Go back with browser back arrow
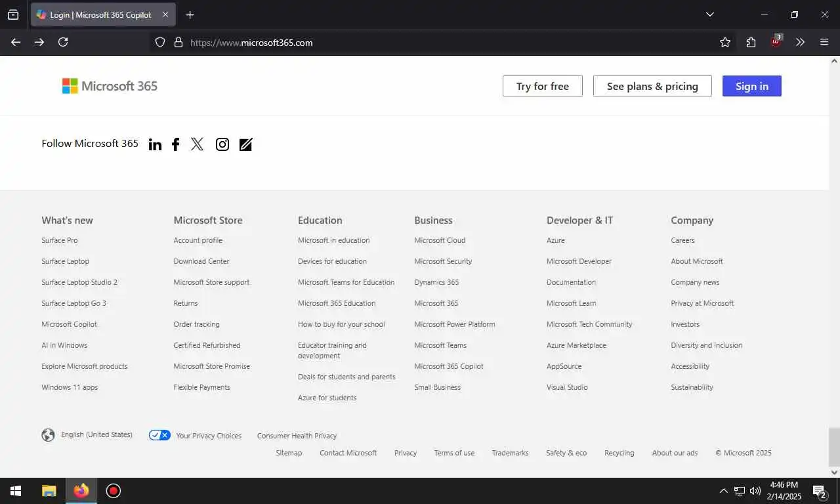The width and height of the screenshot is (840, 504). (x=16, y=42)
